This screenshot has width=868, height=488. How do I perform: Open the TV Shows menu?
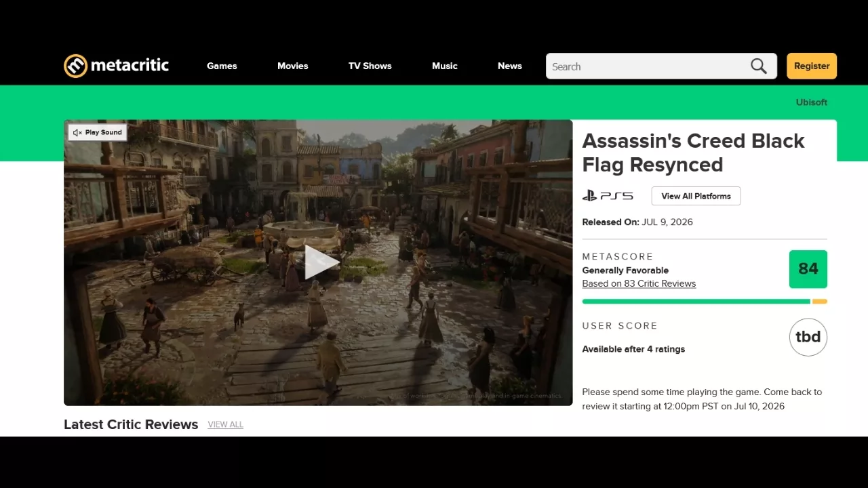point(370,66)
